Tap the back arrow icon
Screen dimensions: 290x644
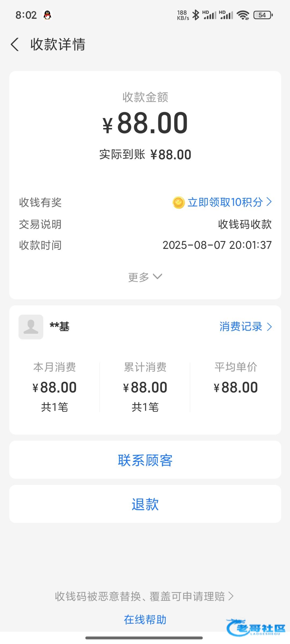point(15,44)
